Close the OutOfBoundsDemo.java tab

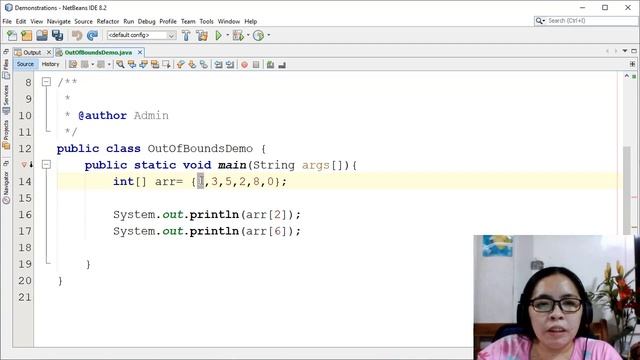(x=140, y=52)
